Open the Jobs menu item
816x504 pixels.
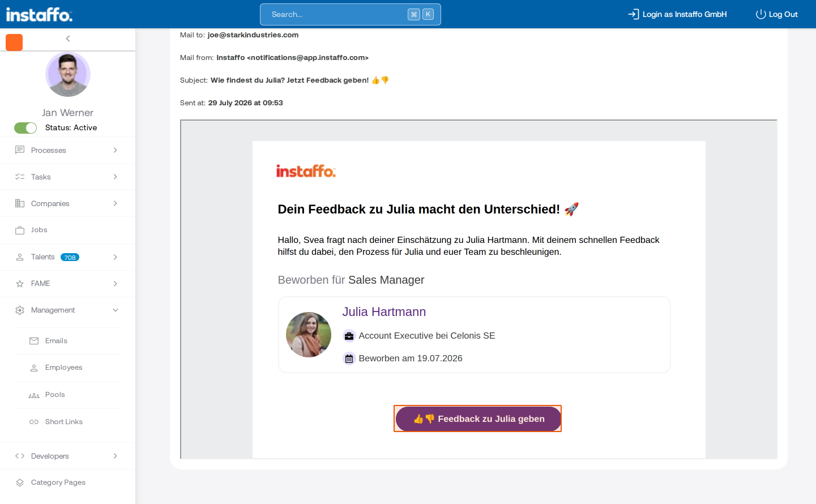(67, 230)
